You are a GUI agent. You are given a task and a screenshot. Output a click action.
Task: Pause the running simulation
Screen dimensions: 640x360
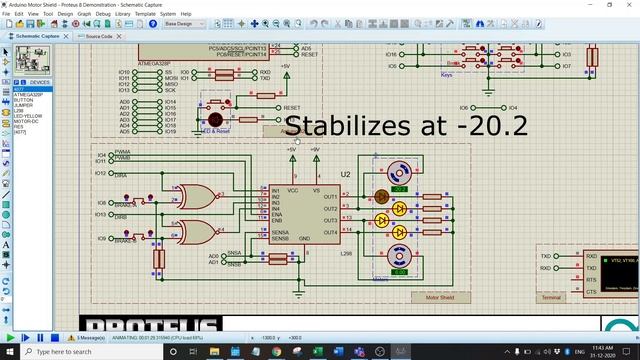(x=40, y=338)
